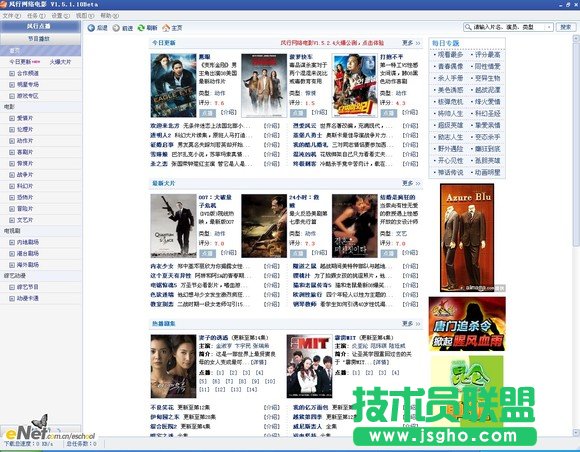Expand the 文艺片 category box

pos(12,220)
